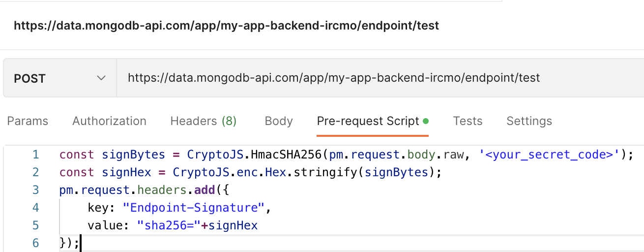Click the add method on line 3
Viewport: 644px width, 252px height.
[x=205, y=190]
